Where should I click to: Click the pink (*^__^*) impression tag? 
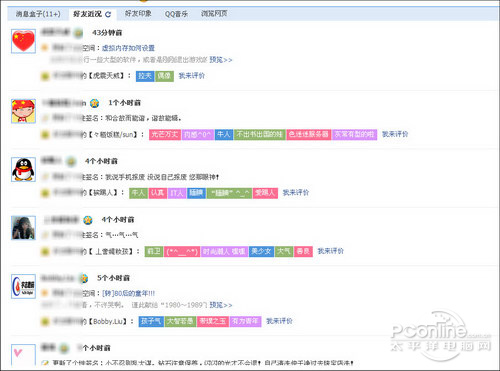(182, 251)
